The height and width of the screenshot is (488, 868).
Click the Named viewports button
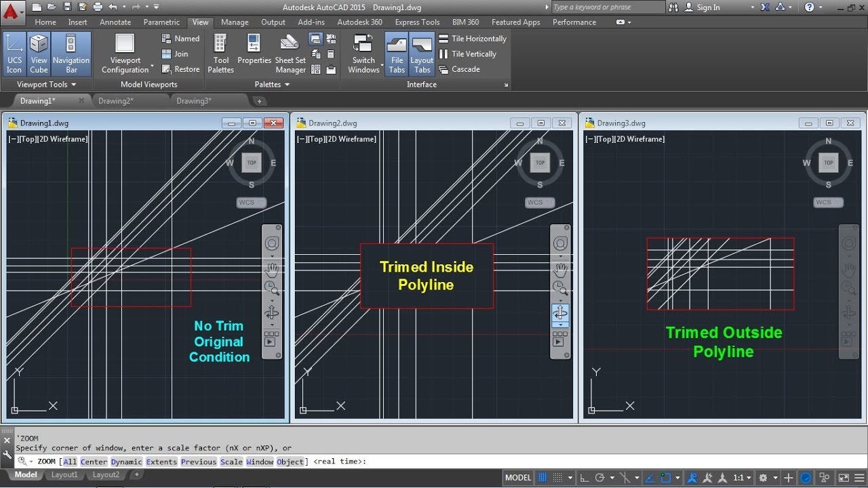pyautogui.click(x=180, y=39)
